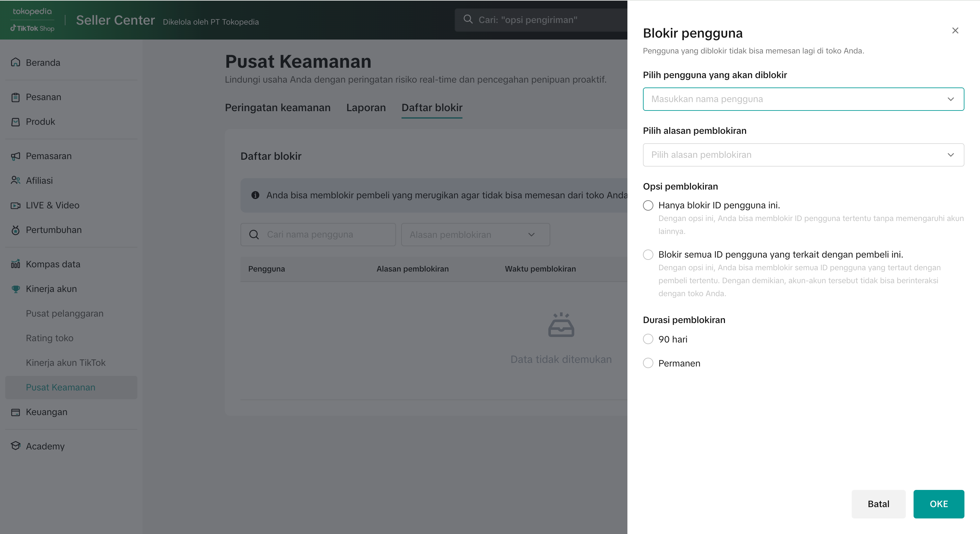
Task: Click the LIVE & Video camera icon
Action: coord(15,205)
